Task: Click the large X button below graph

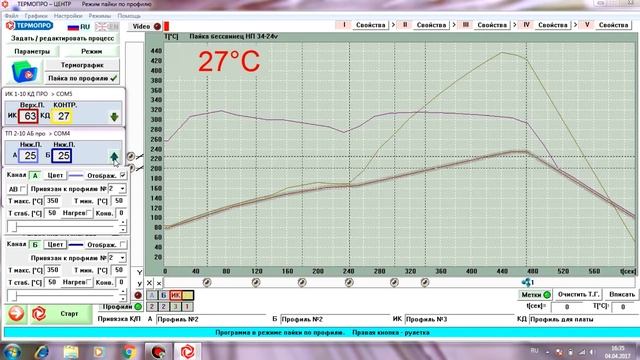Action: coord(149,282)
